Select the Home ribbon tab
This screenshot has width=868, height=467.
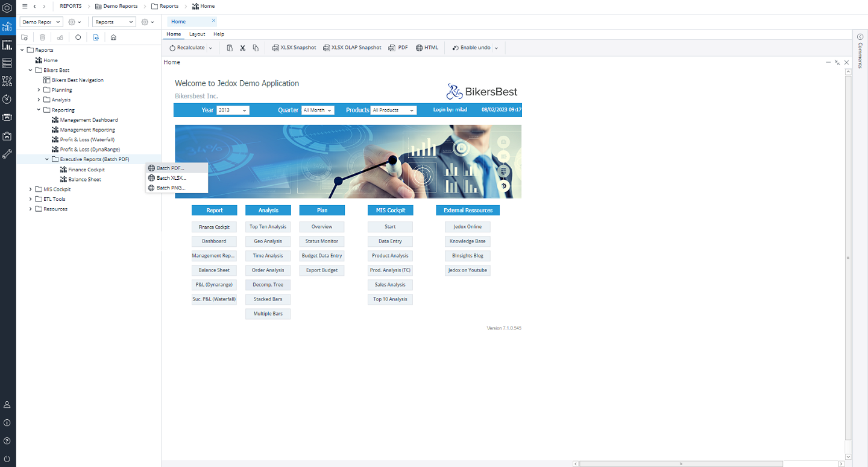point(174,34)
